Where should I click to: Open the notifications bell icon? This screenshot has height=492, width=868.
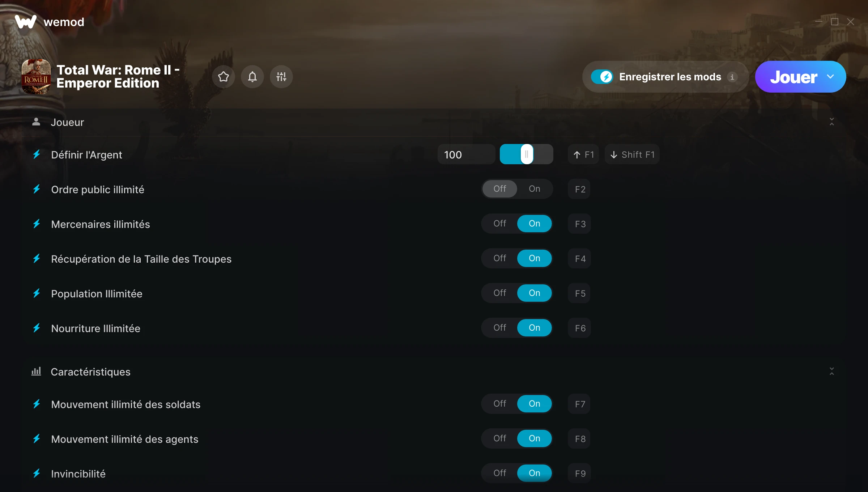click(x=252, y=77)
